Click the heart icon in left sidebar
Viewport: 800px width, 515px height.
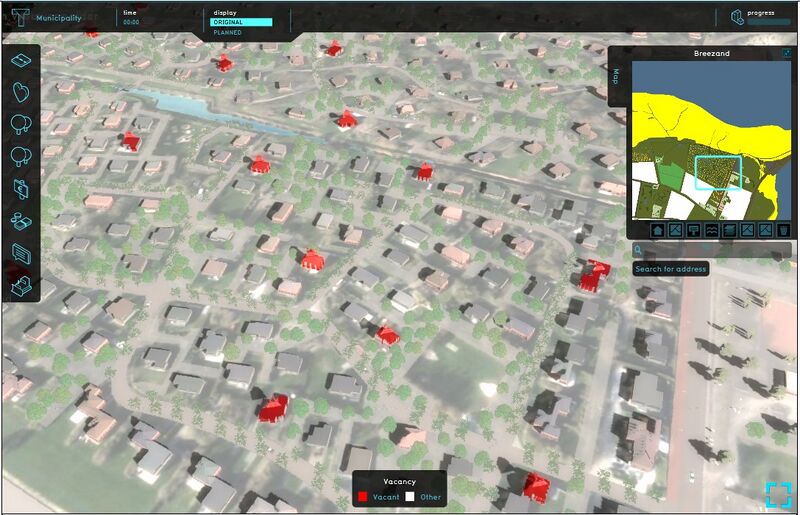(x=21, y=92)
